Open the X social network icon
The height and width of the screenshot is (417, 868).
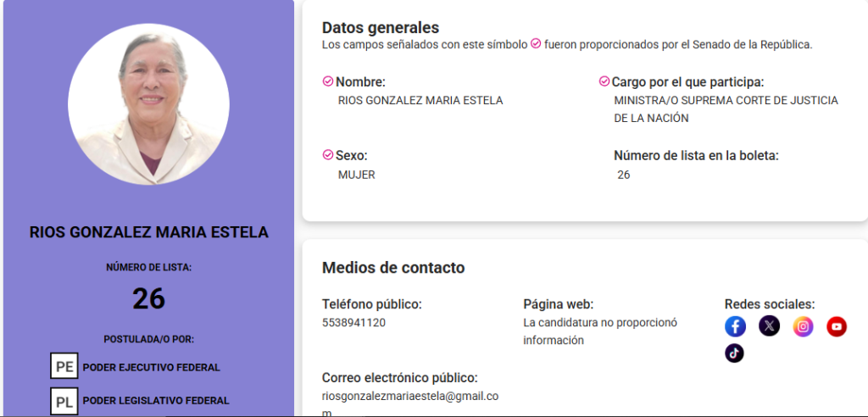(x=769, y=326)
